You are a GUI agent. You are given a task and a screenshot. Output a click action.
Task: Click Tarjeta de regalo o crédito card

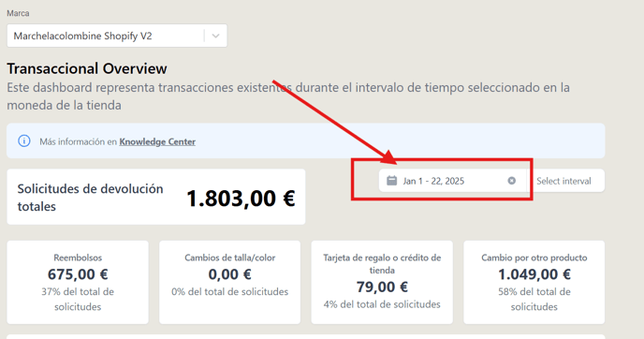click(x=382, y=282)
